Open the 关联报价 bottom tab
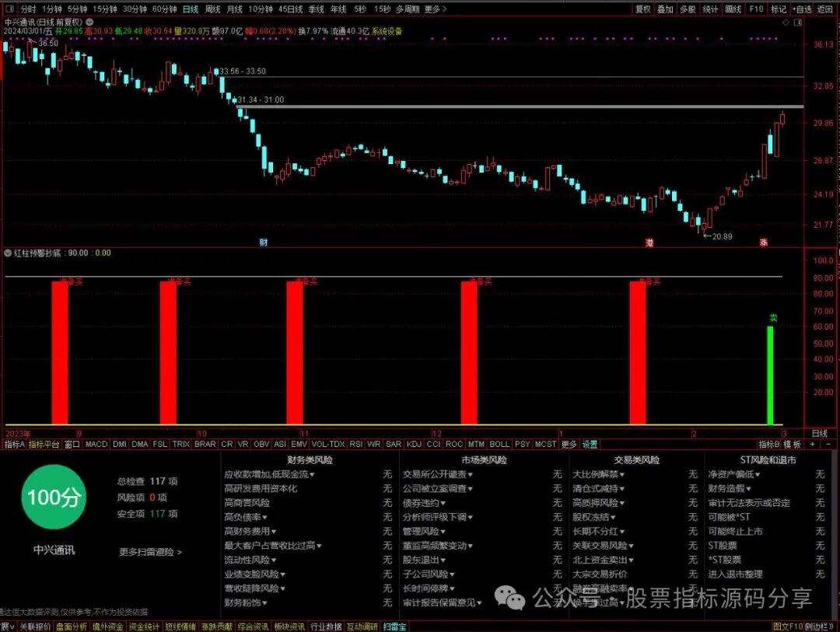Screen dimensions: 840x632 (x=35, y=627)
